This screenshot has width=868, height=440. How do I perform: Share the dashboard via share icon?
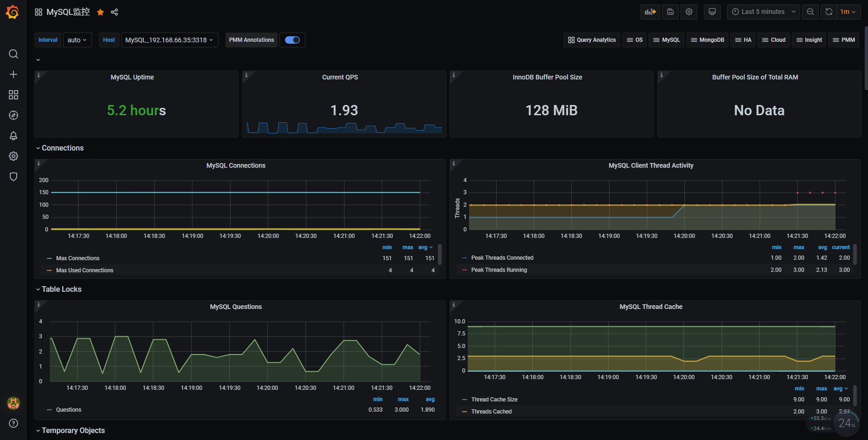click(x=114, y=12)
